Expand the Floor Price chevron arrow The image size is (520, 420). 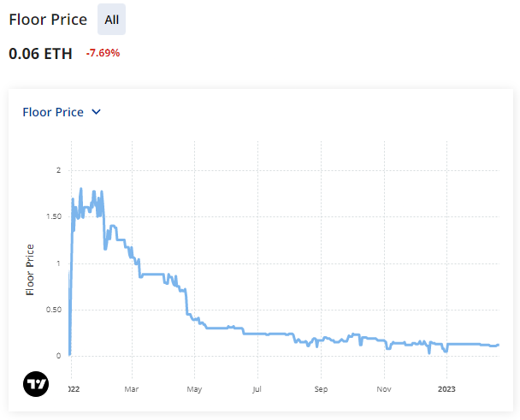pyautogui.click(x=97, y=112)
